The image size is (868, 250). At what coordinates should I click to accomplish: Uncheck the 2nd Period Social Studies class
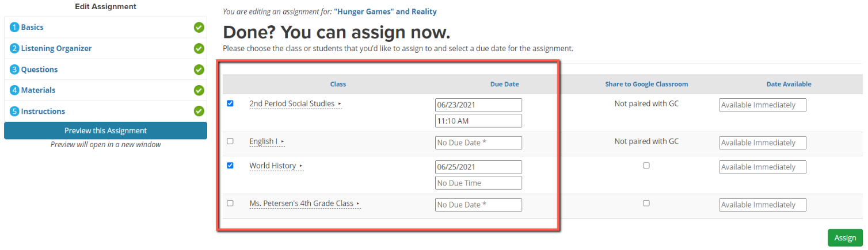click(230, 103)
